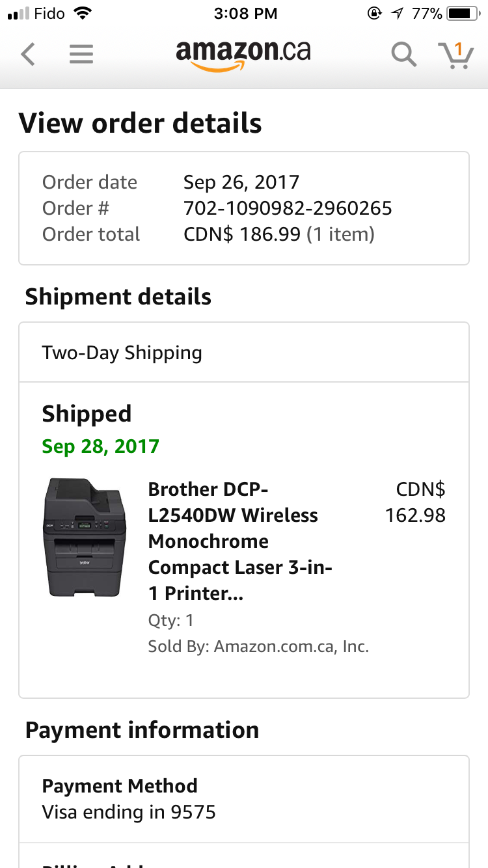The width and height of the screenshot is (488, 868).
Task: Tap the CDN$ 162.98 item price
Action: [416, 502]
